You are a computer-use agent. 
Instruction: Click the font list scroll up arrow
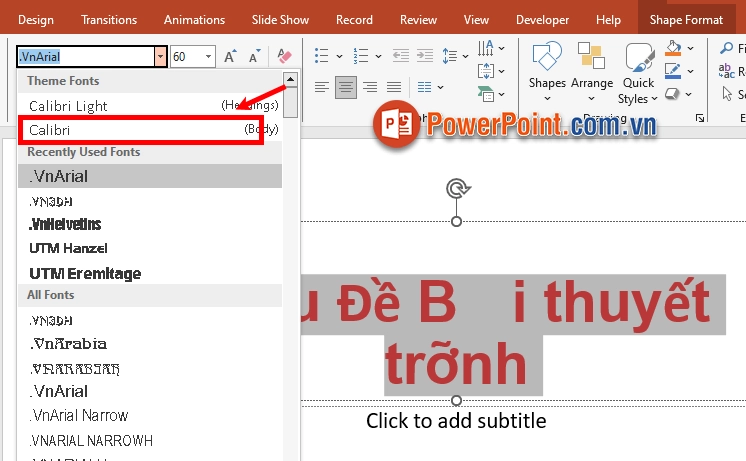[x=290, y=79]
